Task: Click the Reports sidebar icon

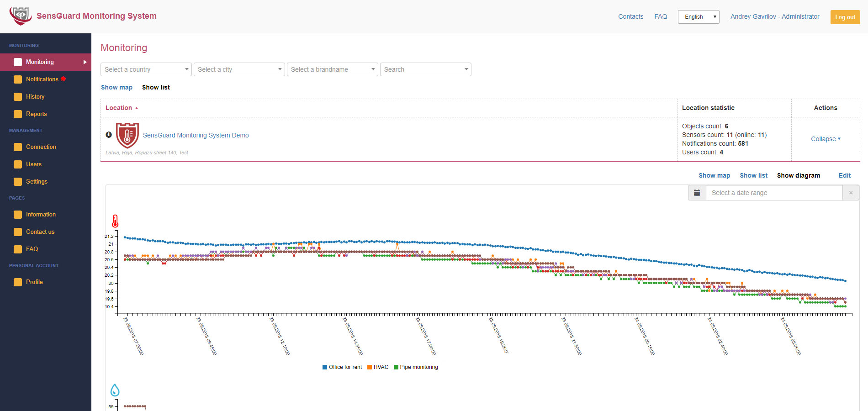Action: coord(18,114)
